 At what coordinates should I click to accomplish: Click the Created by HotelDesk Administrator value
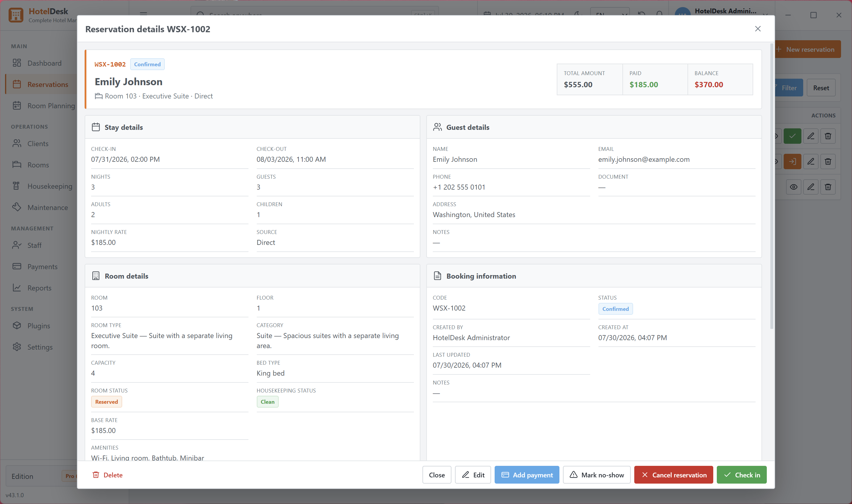[471, 337]
